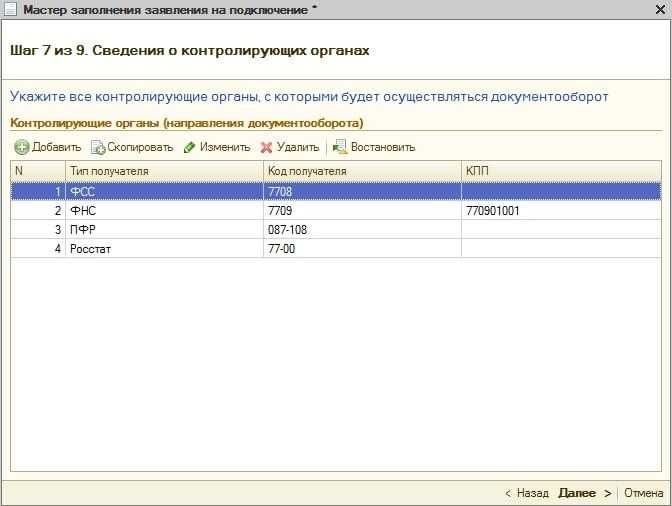Viewport: 672px width, 506px height.
Task: Click the Скопировать copy icon
Action: coord(98,147)
